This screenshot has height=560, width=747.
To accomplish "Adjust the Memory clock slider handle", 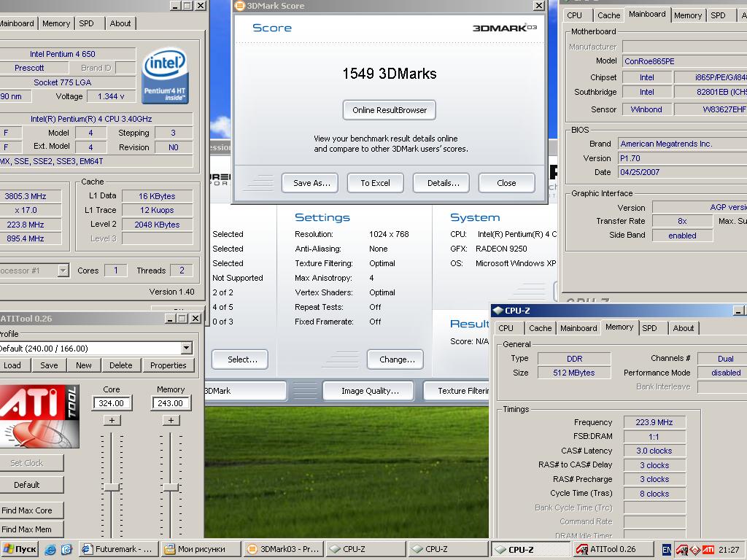I will [171, 487].
